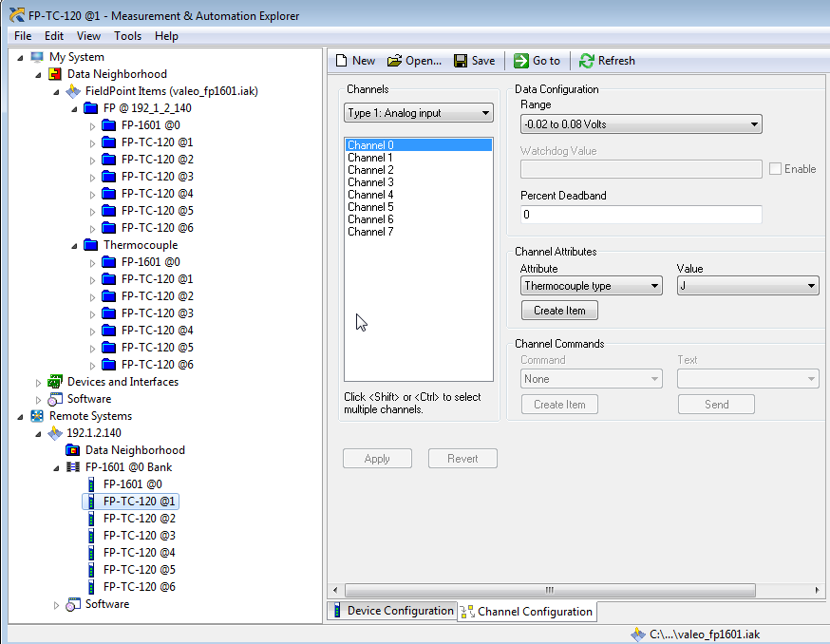Click the Revert button
Viewport: 830px width, 644px height.
462,459
